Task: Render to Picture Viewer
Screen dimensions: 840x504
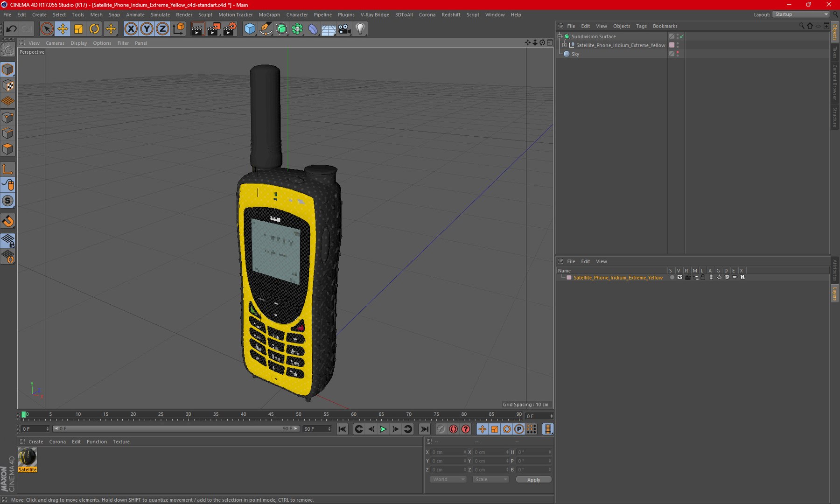Action: 213,29
